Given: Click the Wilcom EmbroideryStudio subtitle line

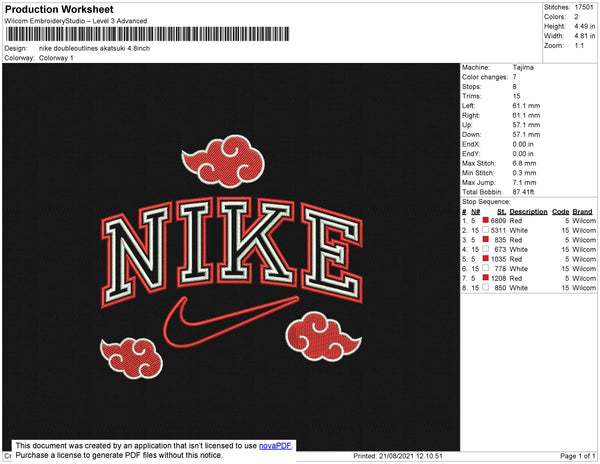Looking at the screenshot, I should click(x=76, y=21).
